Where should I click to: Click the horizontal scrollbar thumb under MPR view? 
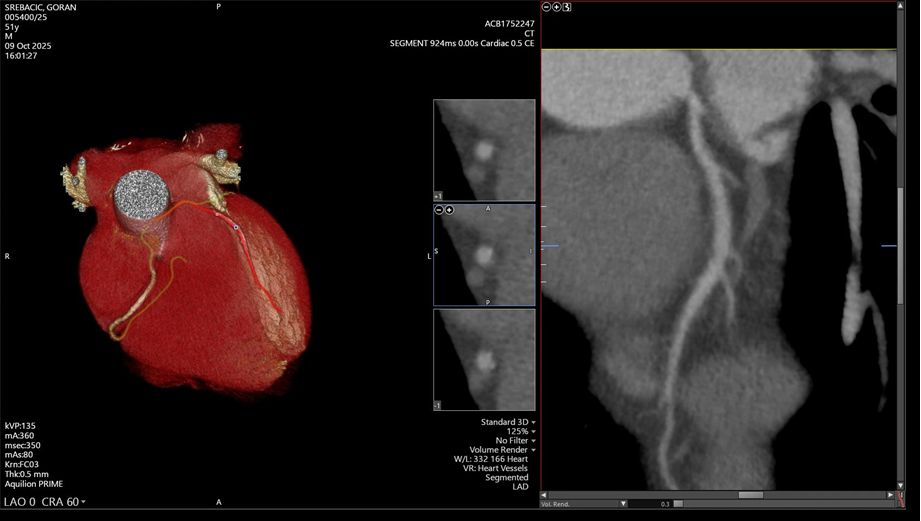pos(751,495)
